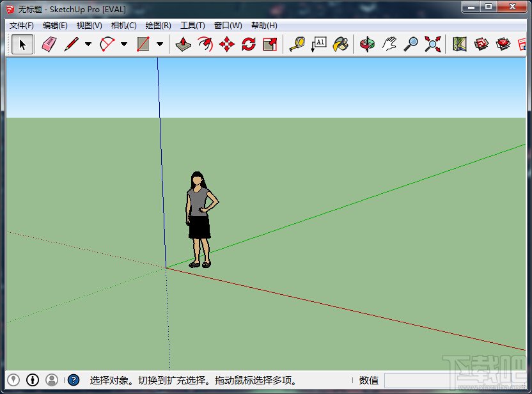This screenshot has width=532, height=394.
Task: Select the A1 Text label tool
Action: coord(319,44)
